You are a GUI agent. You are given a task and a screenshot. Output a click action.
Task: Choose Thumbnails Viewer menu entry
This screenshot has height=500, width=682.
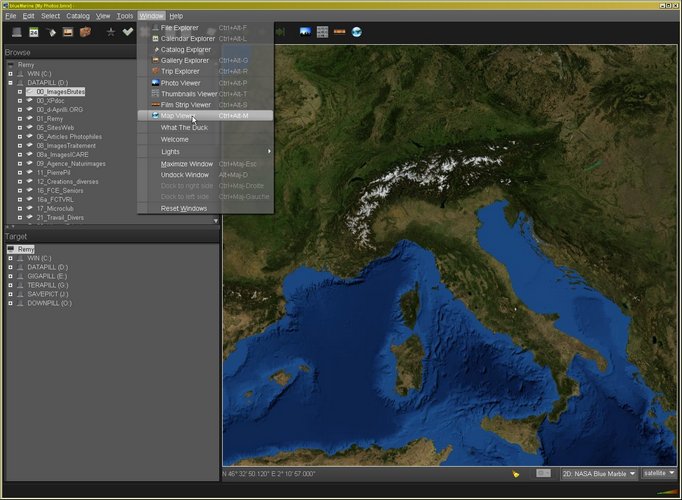tap(188, 94)
